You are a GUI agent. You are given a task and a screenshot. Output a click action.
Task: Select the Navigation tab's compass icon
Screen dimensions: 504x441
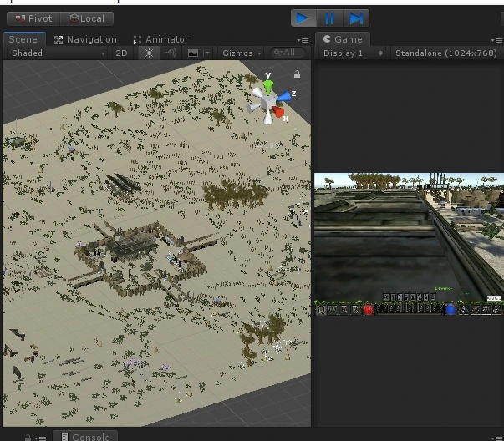click(59, 40)
